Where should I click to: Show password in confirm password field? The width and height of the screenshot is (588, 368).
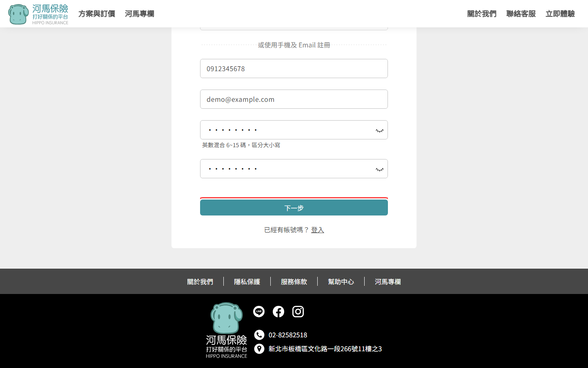379,169
